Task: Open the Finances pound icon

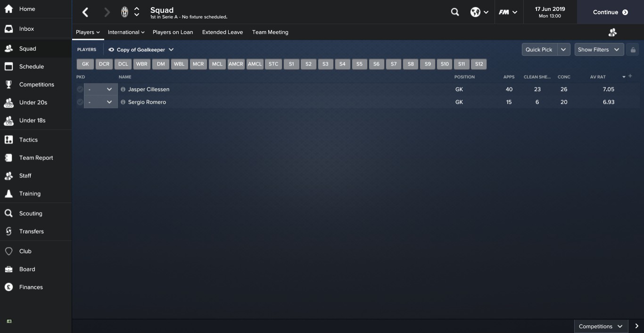Action: click(x=8, y=287)
